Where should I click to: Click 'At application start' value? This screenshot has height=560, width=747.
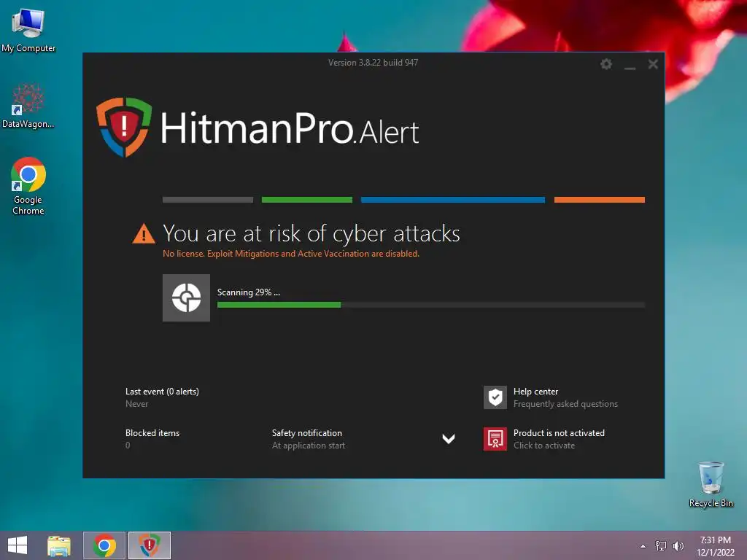pos(309,446)
